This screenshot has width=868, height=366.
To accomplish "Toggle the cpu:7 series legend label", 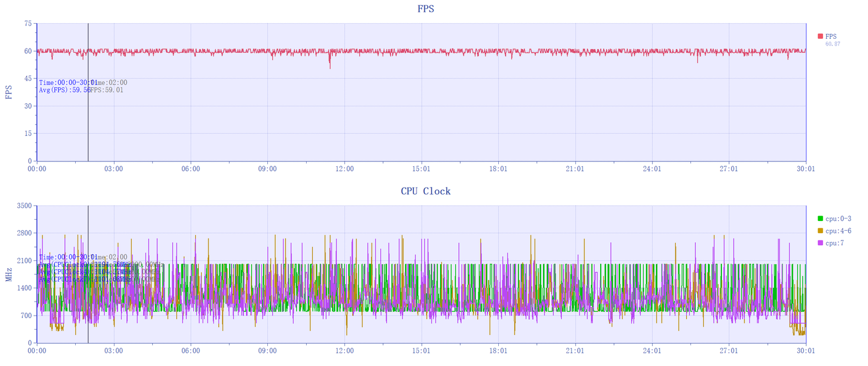I will pos(835,243).
